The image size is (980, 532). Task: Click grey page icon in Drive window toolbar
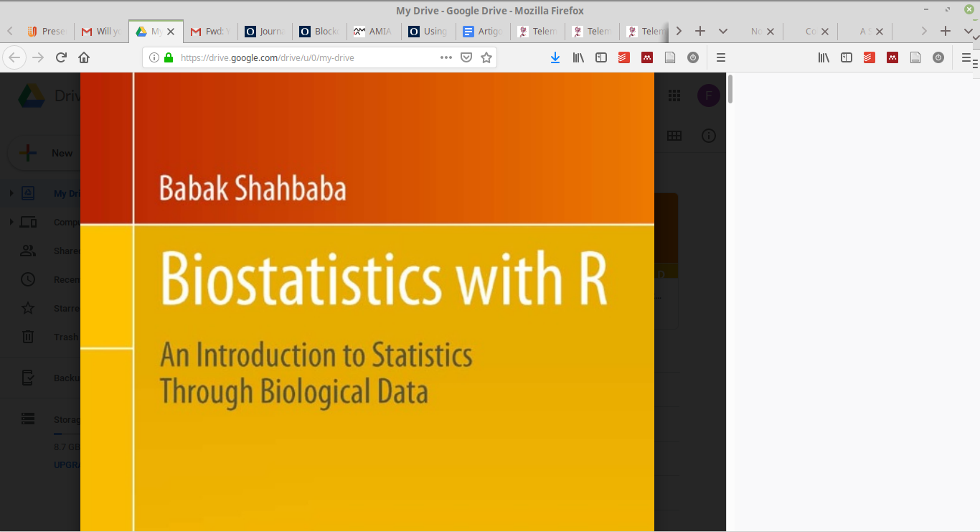[x=670, y=57]
